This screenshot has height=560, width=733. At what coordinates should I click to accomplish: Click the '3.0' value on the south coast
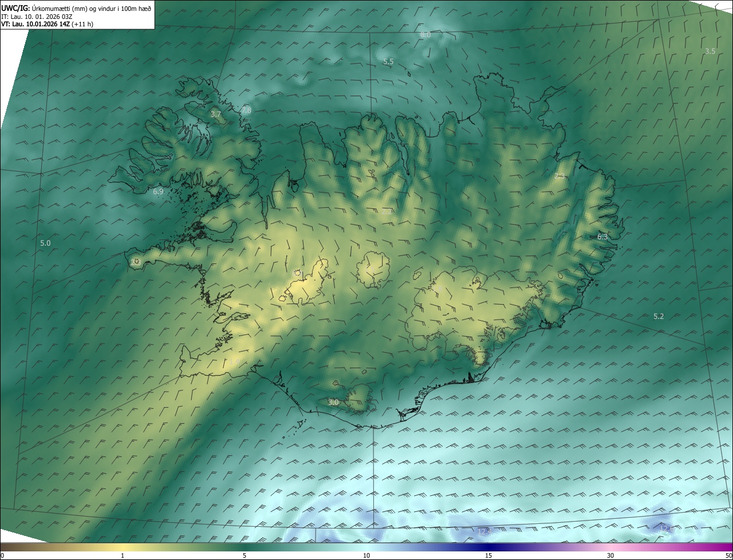[333, 403]
